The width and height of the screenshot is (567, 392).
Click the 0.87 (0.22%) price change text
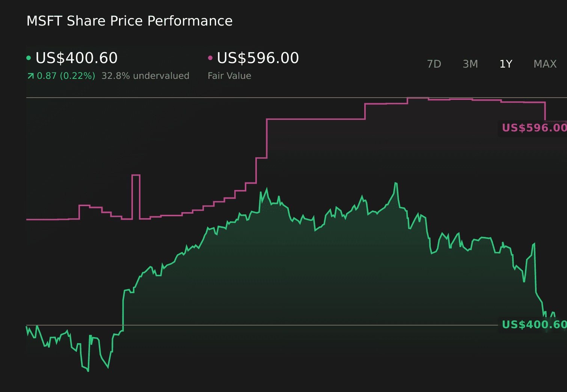click(x=66, y=76)
